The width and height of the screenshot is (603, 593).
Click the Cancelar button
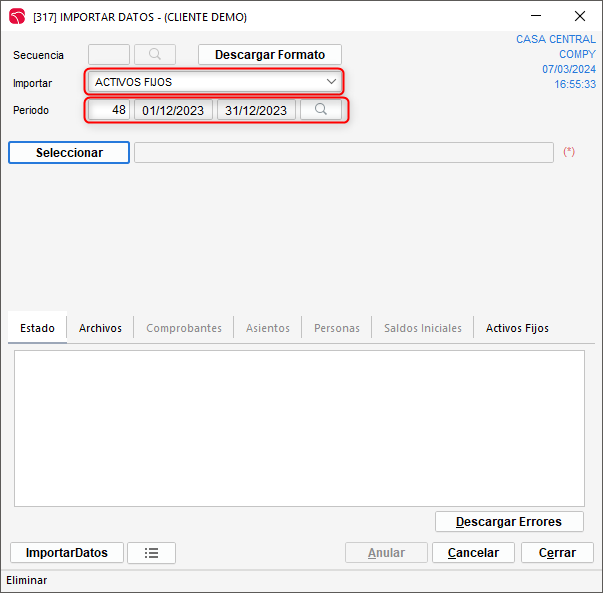pos(474,553)
